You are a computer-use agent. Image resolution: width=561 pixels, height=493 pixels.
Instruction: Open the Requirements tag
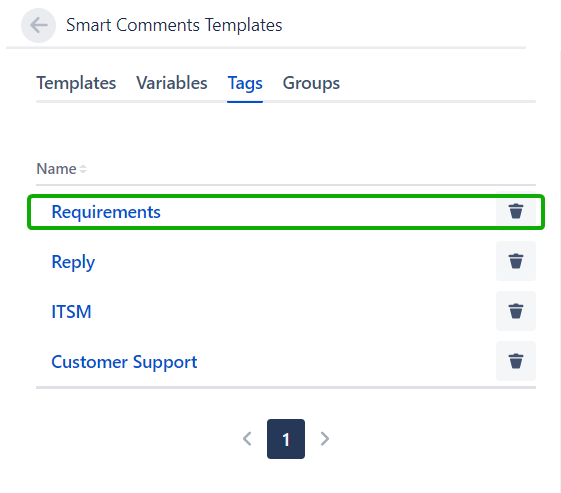click(106, 212)
